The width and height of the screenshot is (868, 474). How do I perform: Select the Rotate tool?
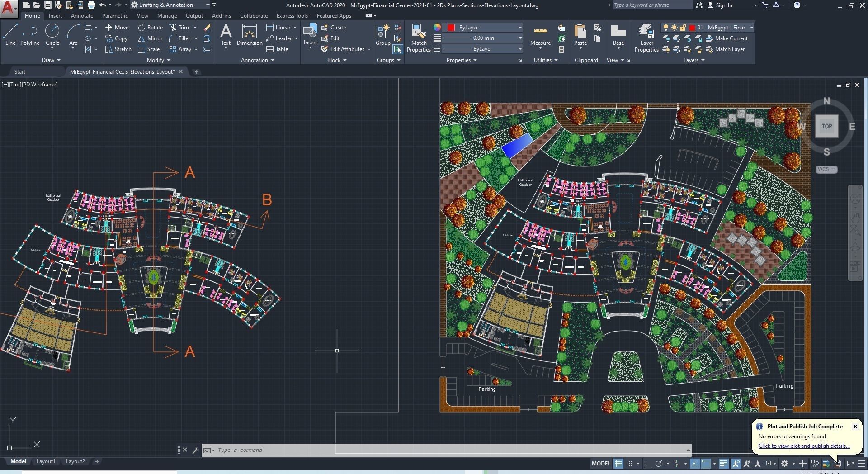151,28
